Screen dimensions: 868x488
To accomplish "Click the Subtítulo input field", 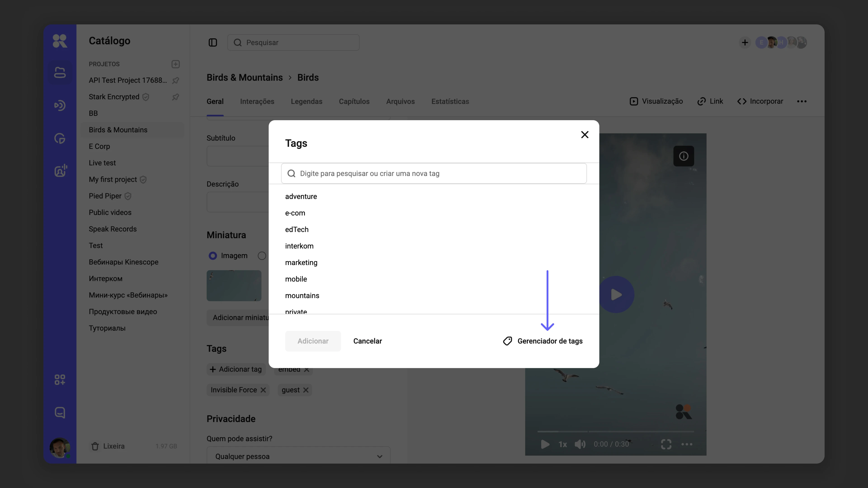I will 238,156.
